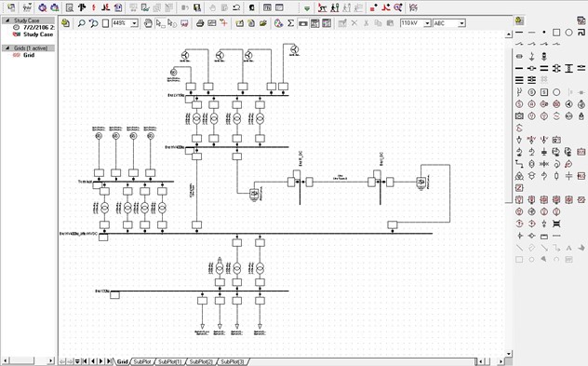Click the print graphic icon
The height and width of the screenshot is (366, 588).
tap(200, 23)
